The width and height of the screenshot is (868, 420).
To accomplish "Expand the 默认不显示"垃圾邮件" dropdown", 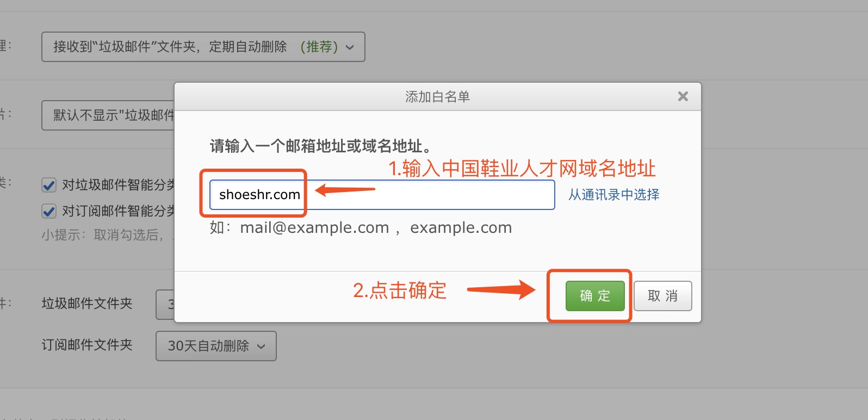I will coord(108,115).
